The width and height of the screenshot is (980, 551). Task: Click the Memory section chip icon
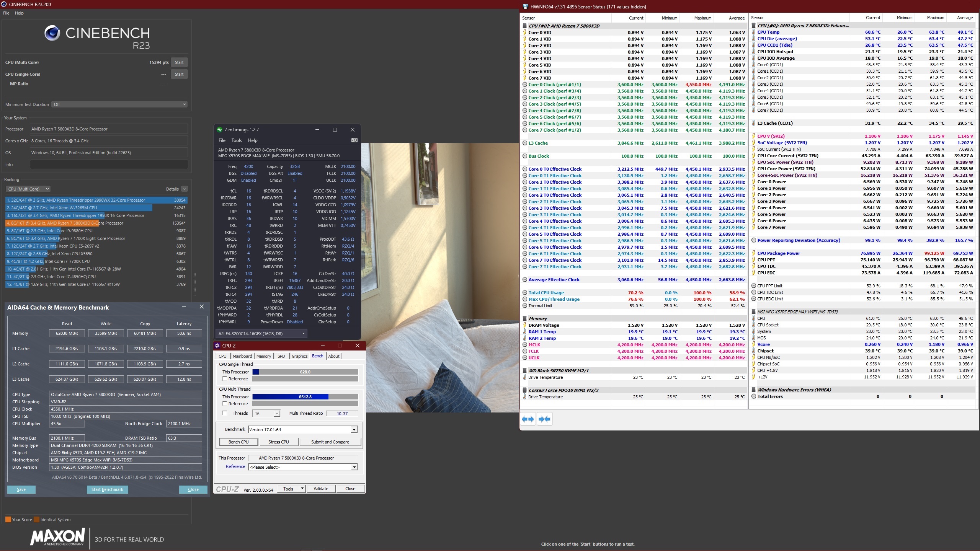(525, 319)
